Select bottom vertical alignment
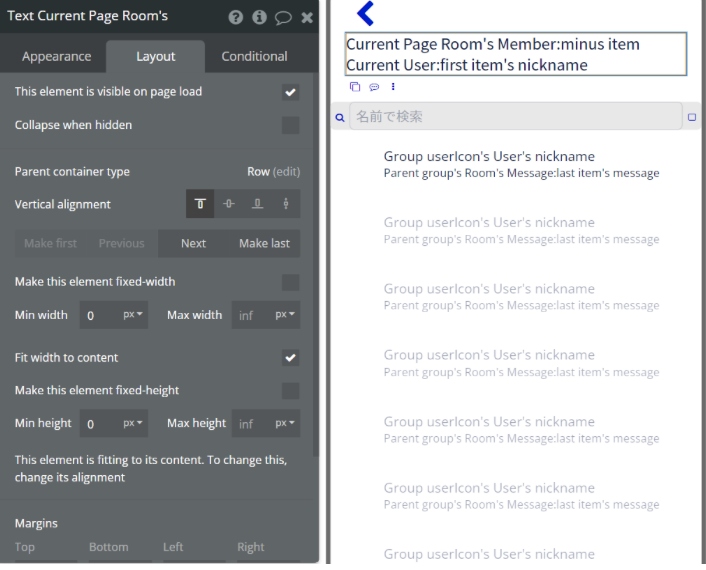 (x=258, y=204)
